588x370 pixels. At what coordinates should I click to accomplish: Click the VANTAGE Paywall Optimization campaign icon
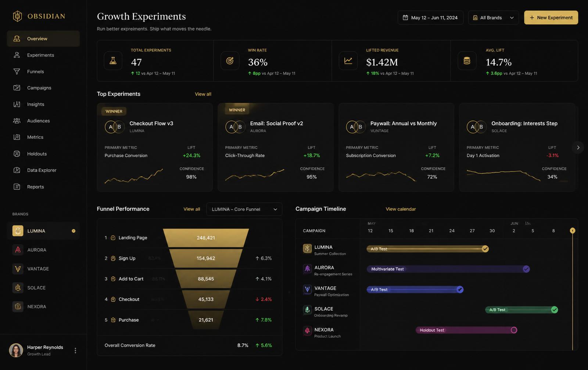tap(307, 290)
